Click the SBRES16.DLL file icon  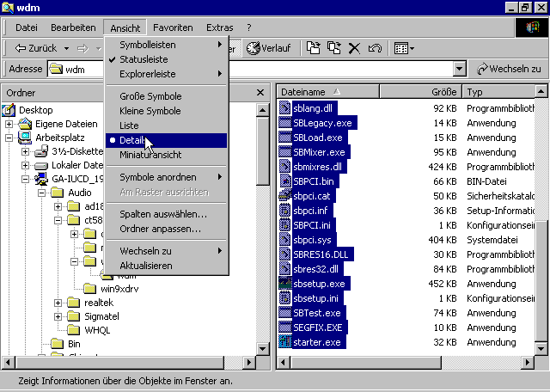[284, 254]
